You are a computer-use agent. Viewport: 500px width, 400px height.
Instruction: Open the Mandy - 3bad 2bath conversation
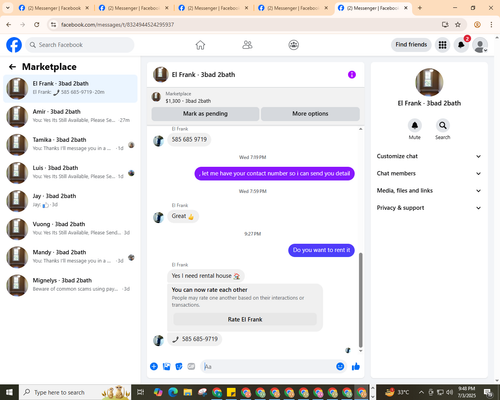pos(70,257)
